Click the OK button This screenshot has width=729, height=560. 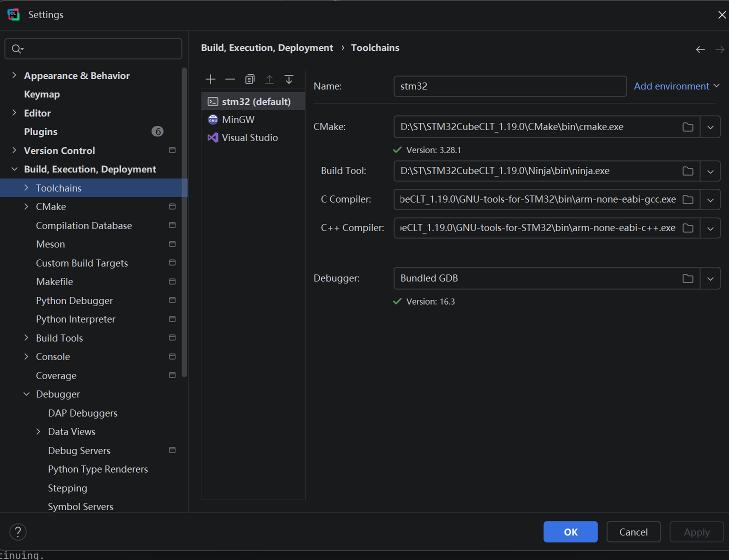(x=570, y=531)
